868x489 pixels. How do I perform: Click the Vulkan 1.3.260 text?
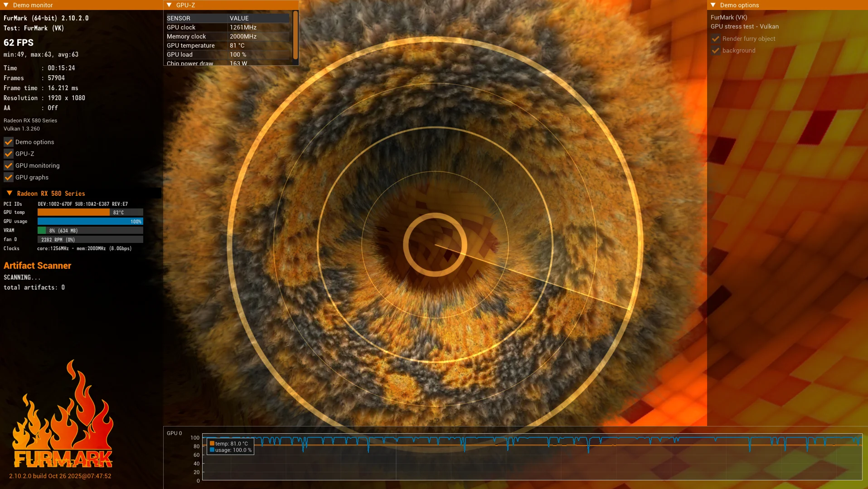click(22, 129)
